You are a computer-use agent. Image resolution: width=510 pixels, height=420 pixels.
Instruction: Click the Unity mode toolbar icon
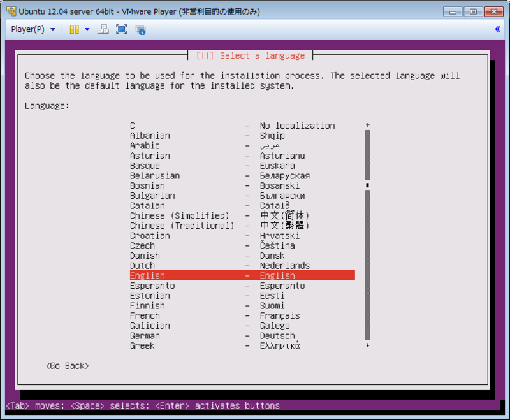pos(140,29)
